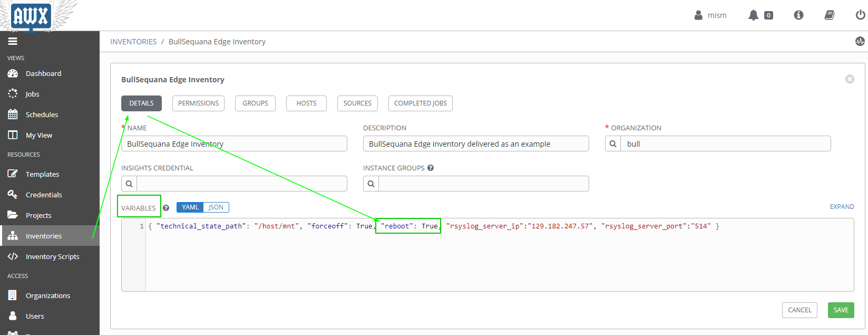Click the notification count badge

point(769,15)
